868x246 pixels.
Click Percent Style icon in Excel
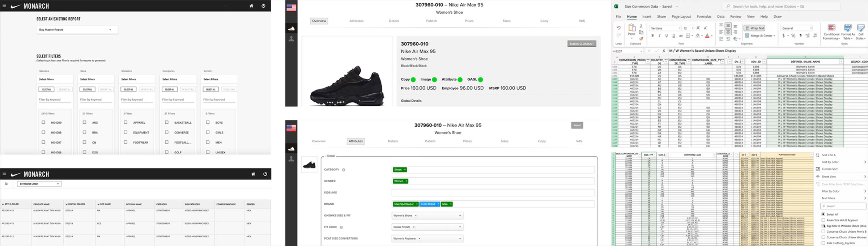coord(793,36)
